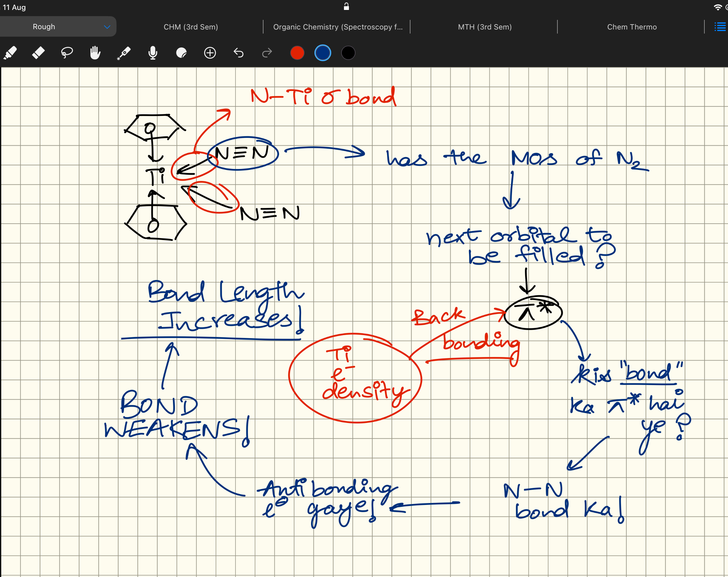Switch to Organic Chemistry (Spectroscopy) tab
This screenshot has width=728, height=577.
338,27
